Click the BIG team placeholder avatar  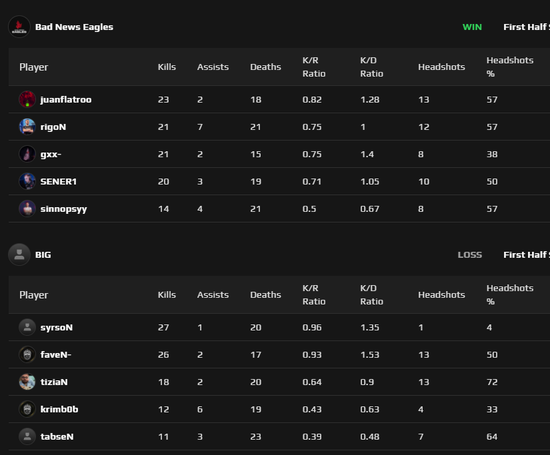[19, 255]
